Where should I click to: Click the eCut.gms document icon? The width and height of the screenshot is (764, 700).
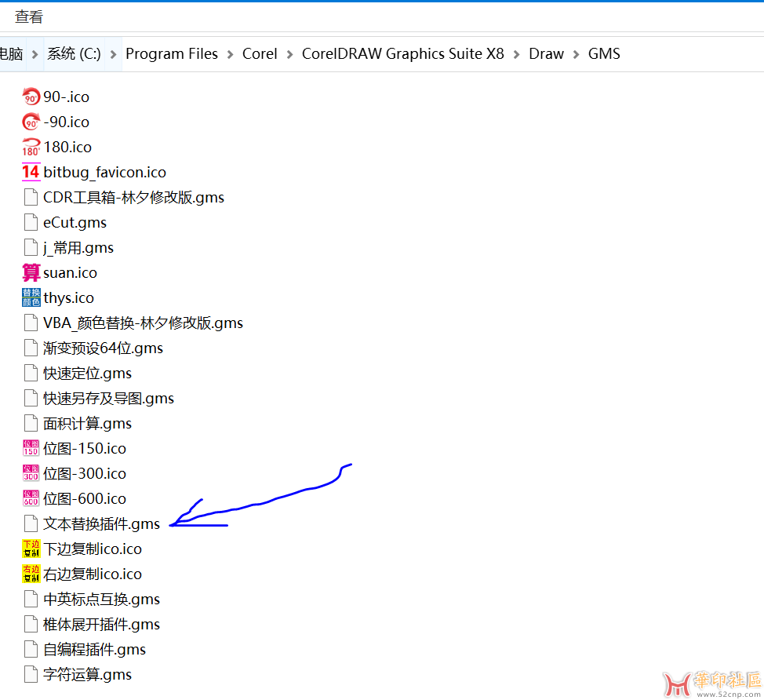[x=31, y=222]
